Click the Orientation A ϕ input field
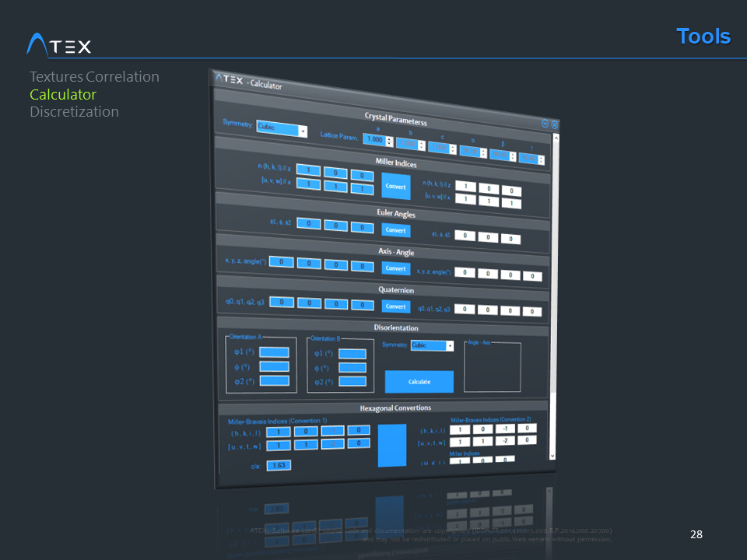This screenshot has width=747, height=560. (x=275, y=366)
